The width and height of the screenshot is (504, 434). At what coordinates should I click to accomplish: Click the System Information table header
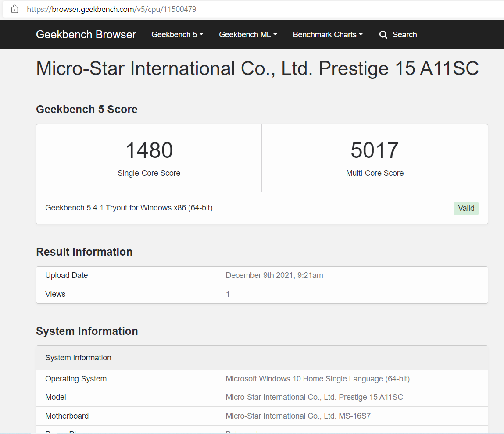262,358
